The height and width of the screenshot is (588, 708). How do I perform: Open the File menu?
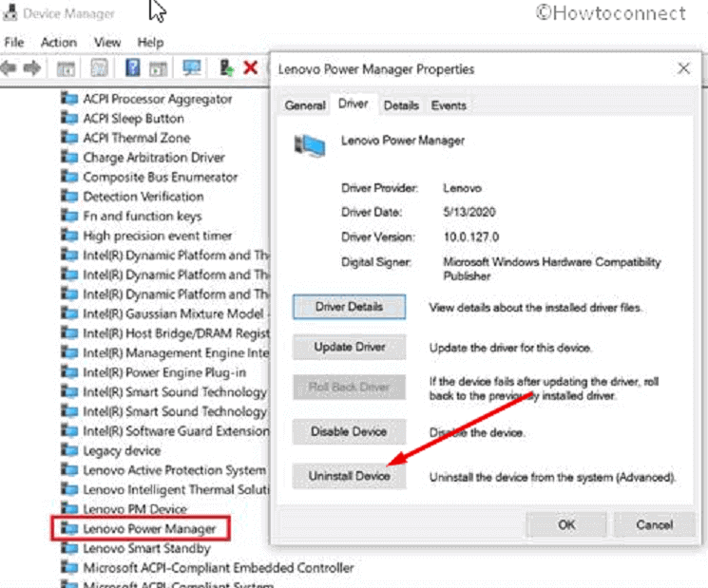[14, 43]
